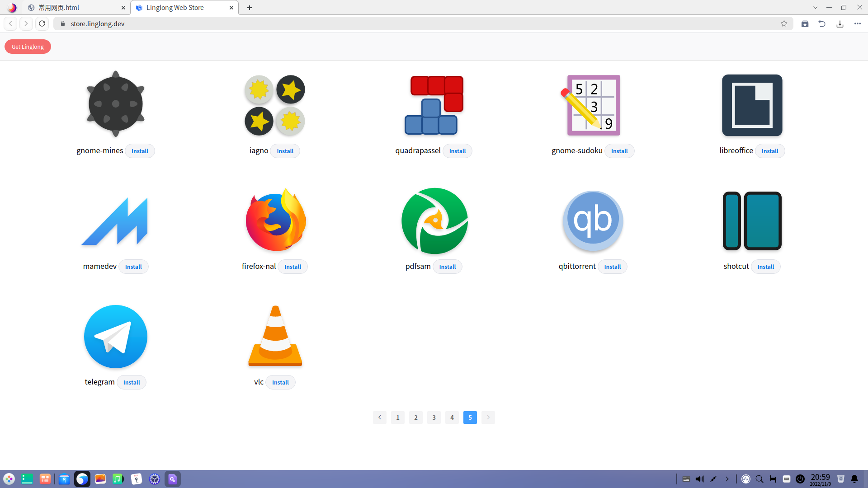Click the qbittorrent app icon

pyautogui.click(x=593, y=221)
